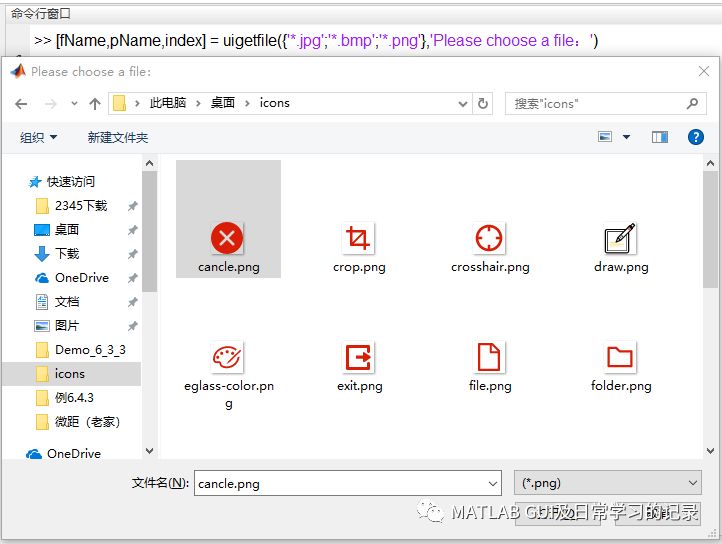Screen dimensions: 722x544
Task: Click the change view icon
Action: coord(605,137)
